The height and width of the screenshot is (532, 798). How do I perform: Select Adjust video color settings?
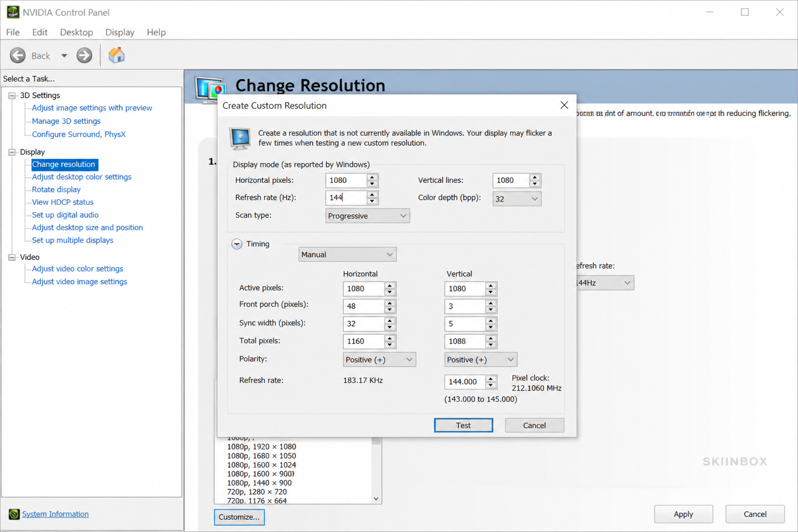[77, 269]
